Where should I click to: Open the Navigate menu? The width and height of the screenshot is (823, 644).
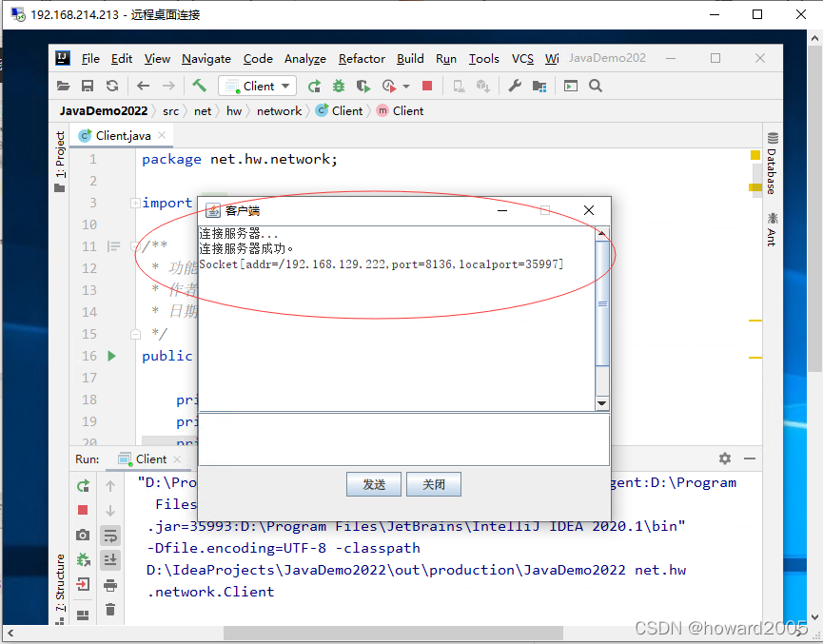point(206,59)
